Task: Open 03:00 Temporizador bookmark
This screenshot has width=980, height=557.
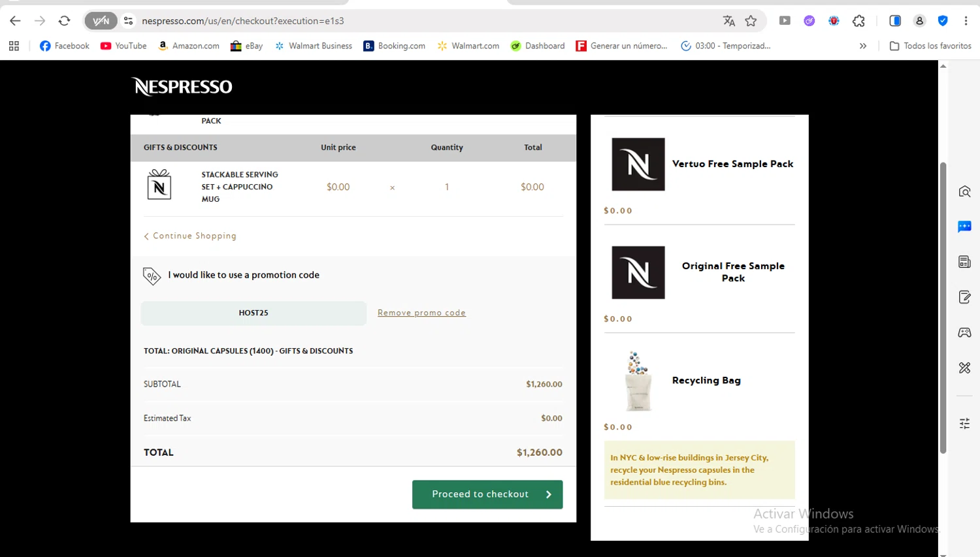Action: [725, 46]
